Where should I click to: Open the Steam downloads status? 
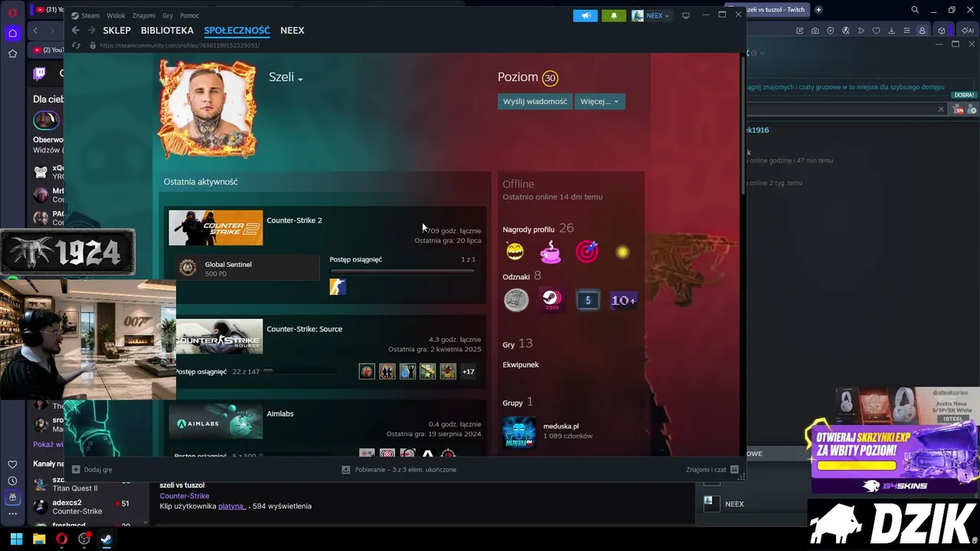point(399,470)
